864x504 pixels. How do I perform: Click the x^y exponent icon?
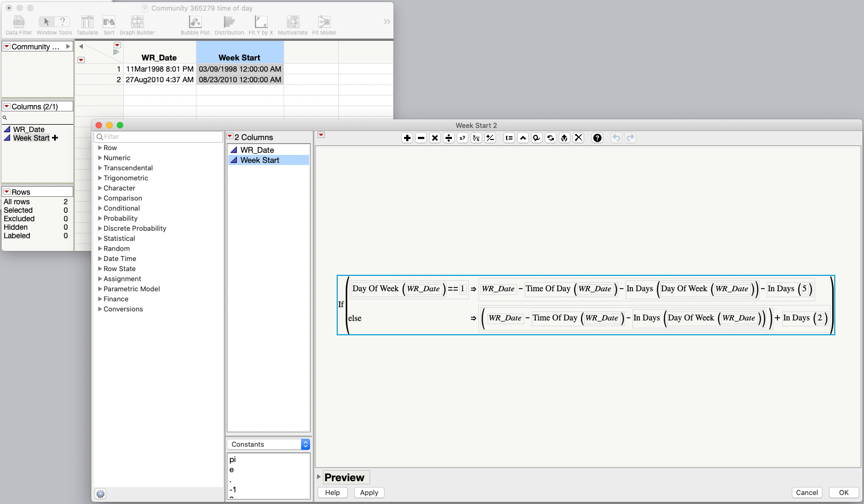[463, 137]
